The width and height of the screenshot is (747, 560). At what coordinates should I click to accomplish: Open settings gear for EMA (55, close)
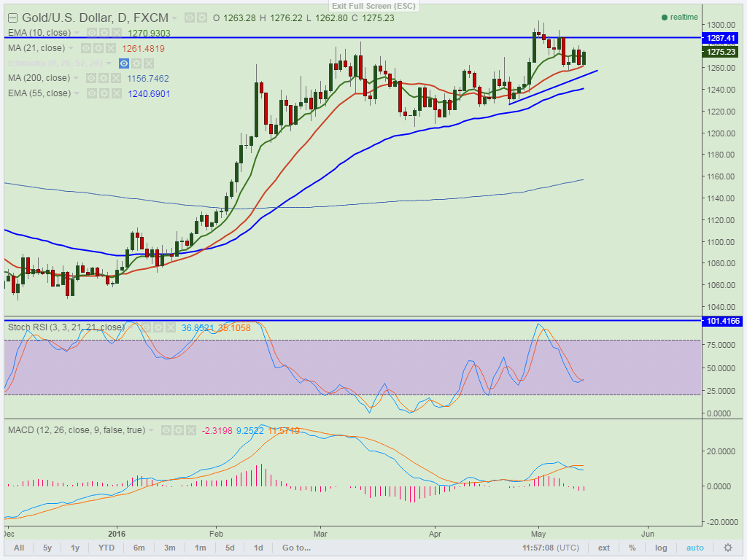pyautogui.click(x=104, y=93)
